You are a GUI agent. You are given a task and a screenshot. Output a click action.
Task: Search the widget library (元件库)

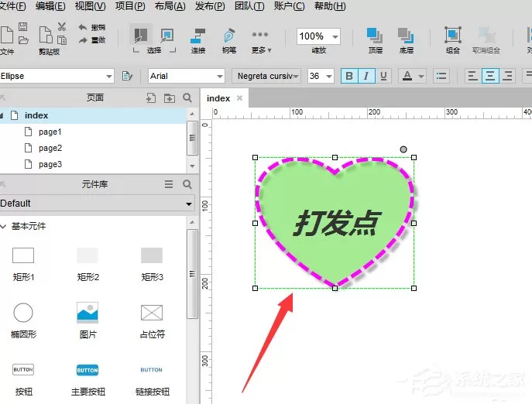(187, 184)
